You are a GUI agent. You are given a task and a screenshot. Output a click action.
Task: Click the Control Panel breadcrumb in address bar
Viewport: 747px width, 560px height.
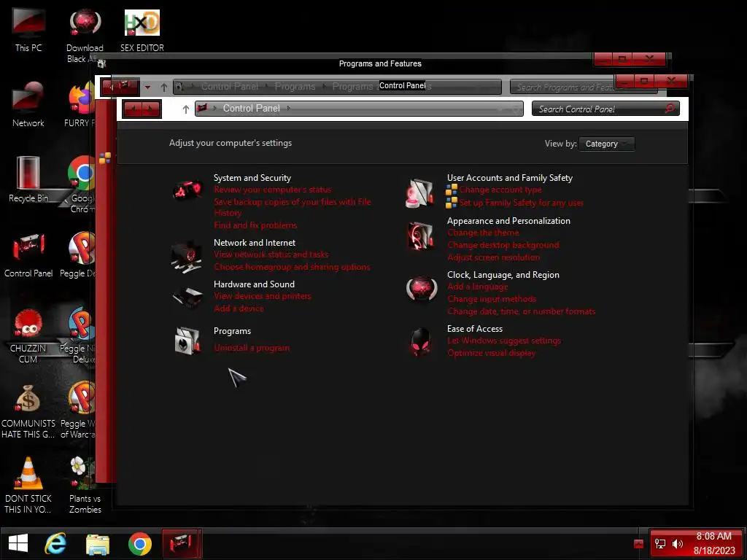(251, 108)
